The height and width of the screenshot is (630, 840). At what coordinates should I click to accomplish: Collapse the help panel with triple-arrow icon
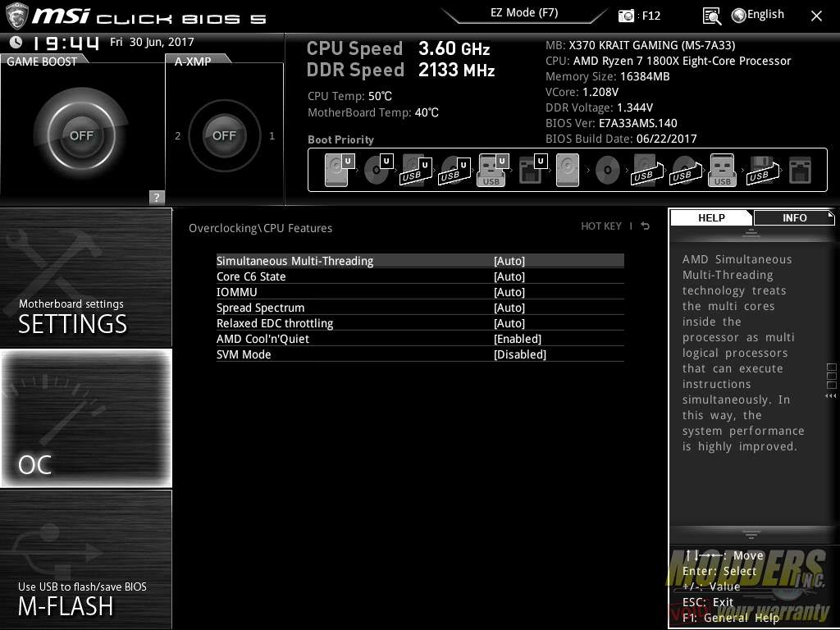831,396
